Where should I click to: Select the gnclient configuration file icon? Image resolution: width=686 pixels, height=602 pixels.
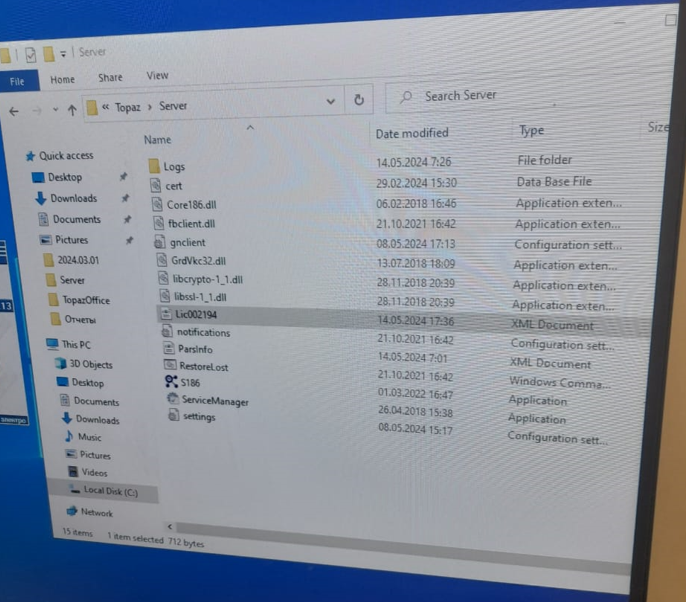[x=160, y=242]
